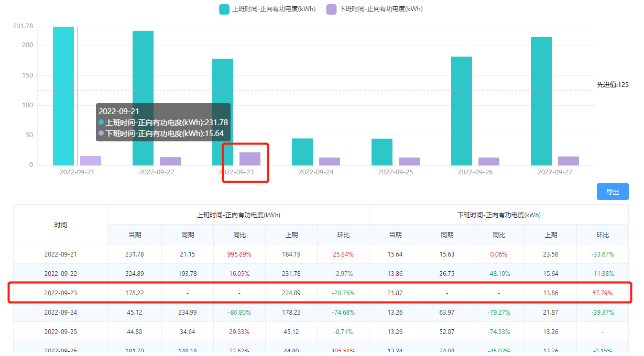The height and width of the screenshot is (356, 644).
Task: Click the 下班时间-正向有功电度 table group header
Action: [498, 215]
